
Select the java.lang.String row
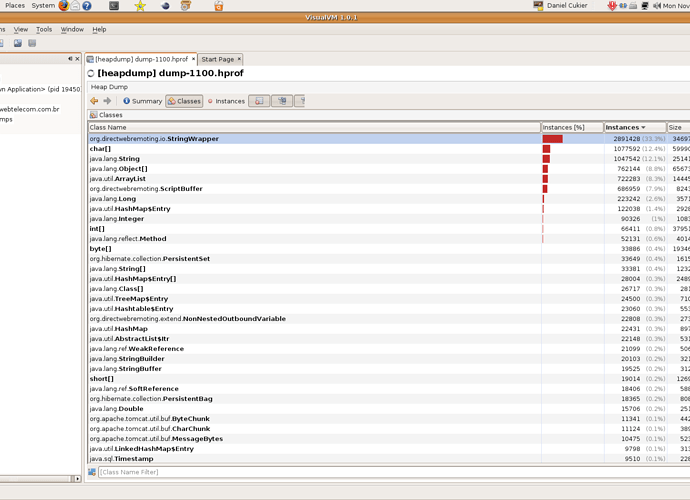389,158
